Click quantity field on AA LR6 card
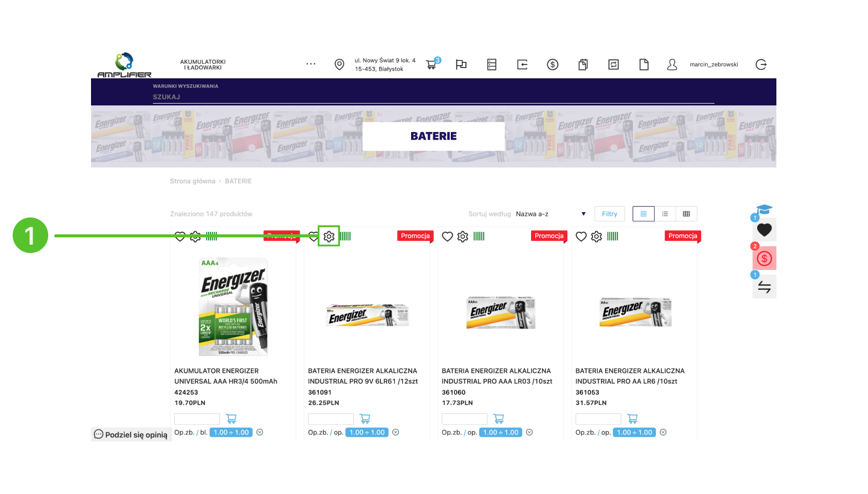 599,419
